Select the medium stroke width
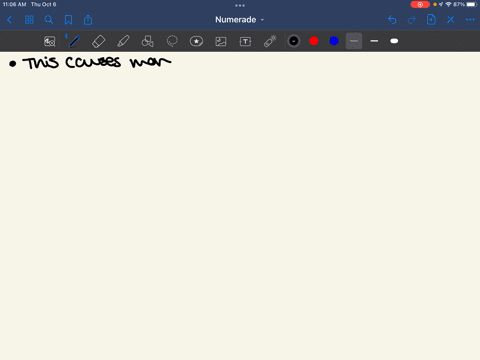Screen dimensions: 480x360 [374, 41]
